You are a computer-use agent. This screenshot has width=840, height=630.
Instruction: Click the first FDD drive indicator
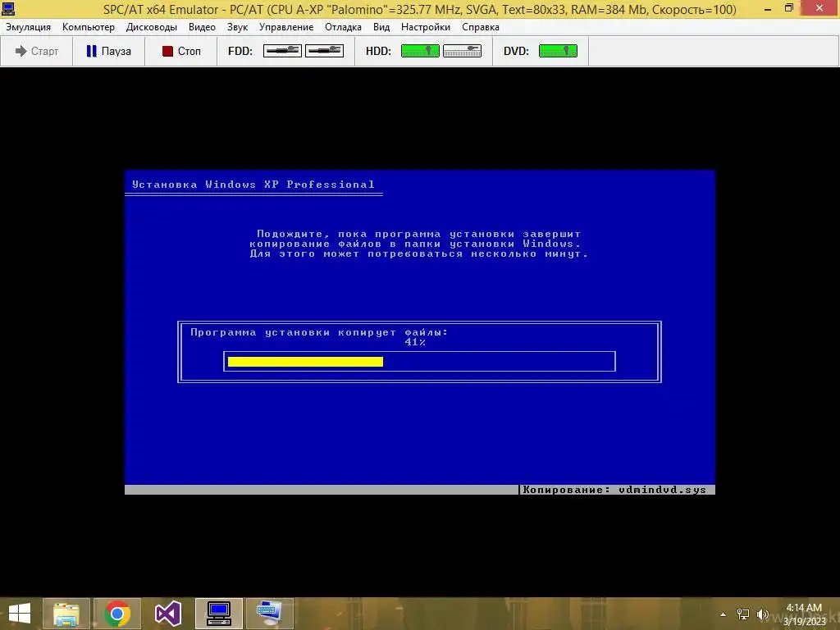click(282, 51)
